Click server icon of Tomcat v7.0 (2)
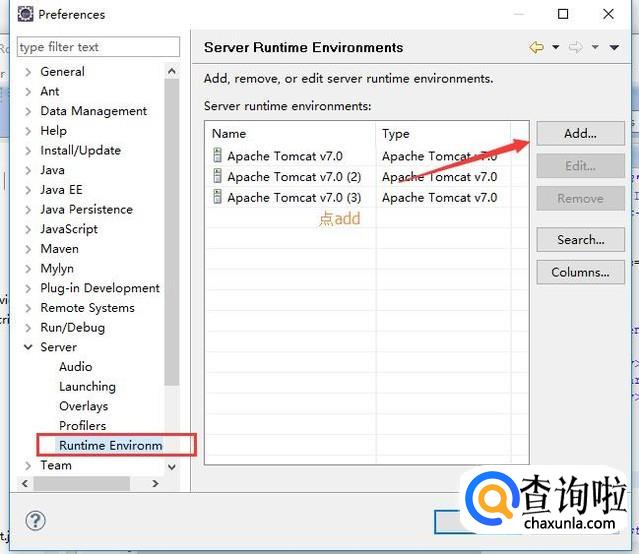639x554 pixels. [218, 176]
